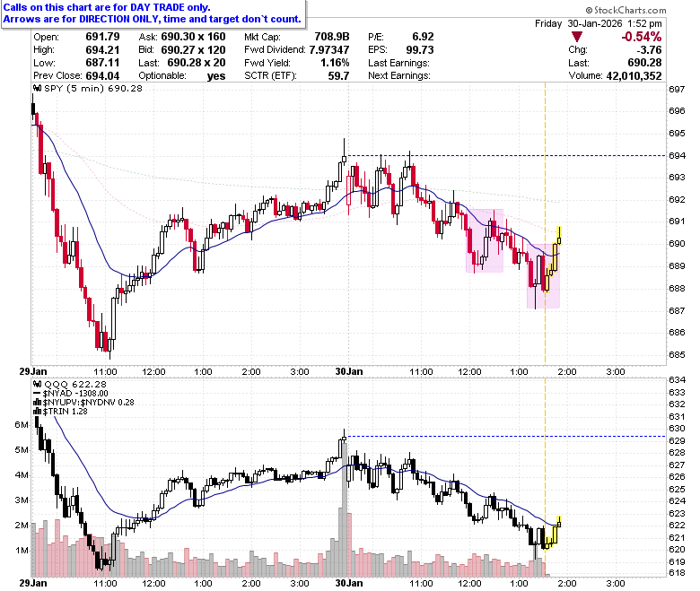Click the Open value 691.79

102,37
